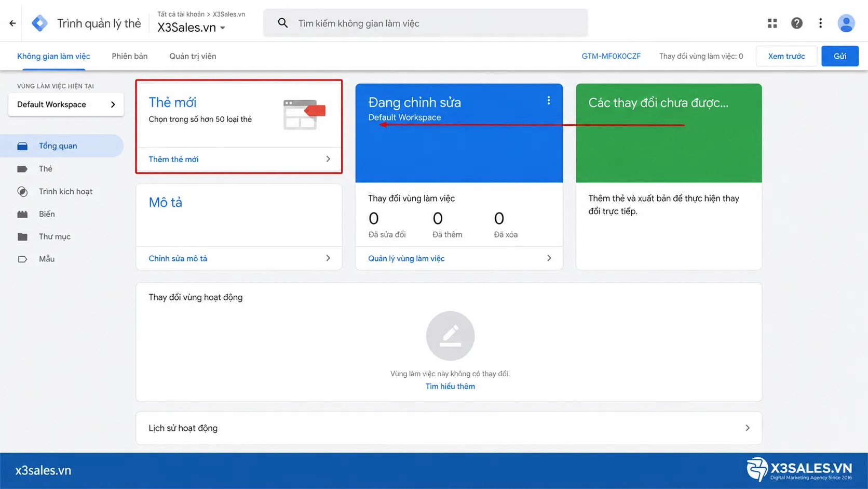Open the header three-dot more options menu
Image resolution: width=868 pixels, height=489 pixels.
(x=821, y=23)
